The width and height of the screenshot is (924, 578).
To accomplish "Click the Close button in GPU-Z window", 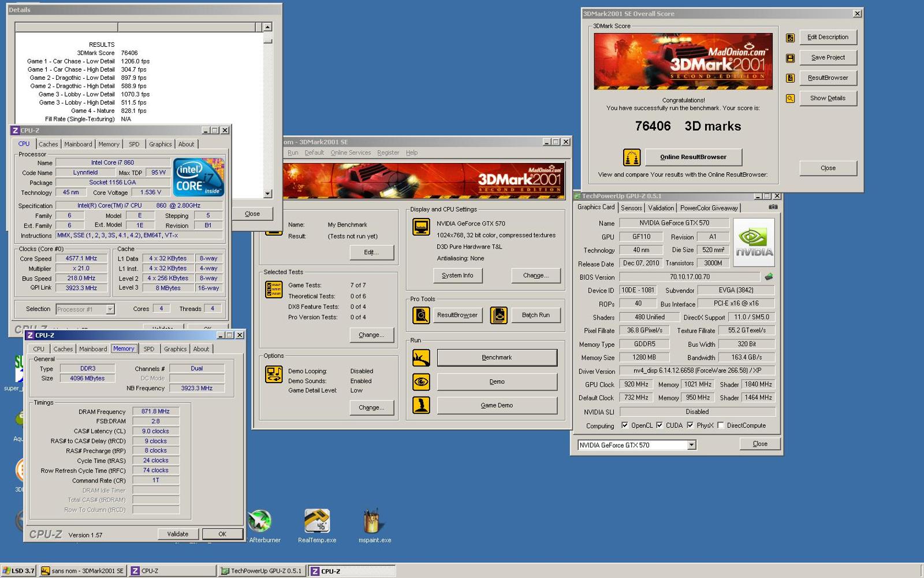I will pos(760,444).
